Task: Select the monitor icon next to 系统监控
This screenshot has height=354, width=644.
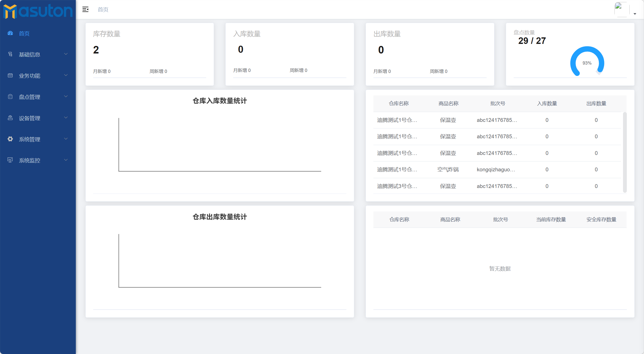Action: click(x=10, y=160)
